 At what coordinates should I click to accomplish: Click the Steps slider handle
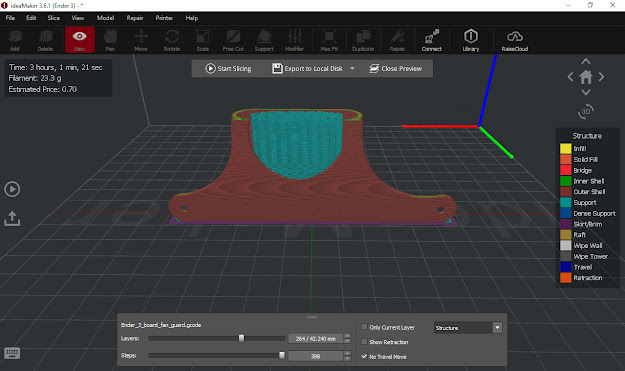click(x=282, y=355)
